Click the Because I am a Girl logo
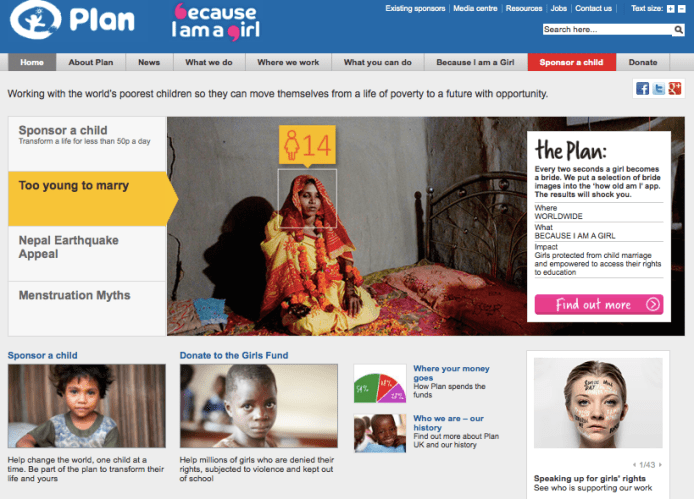This screenshot has width=694, height=499. [216, 22]
